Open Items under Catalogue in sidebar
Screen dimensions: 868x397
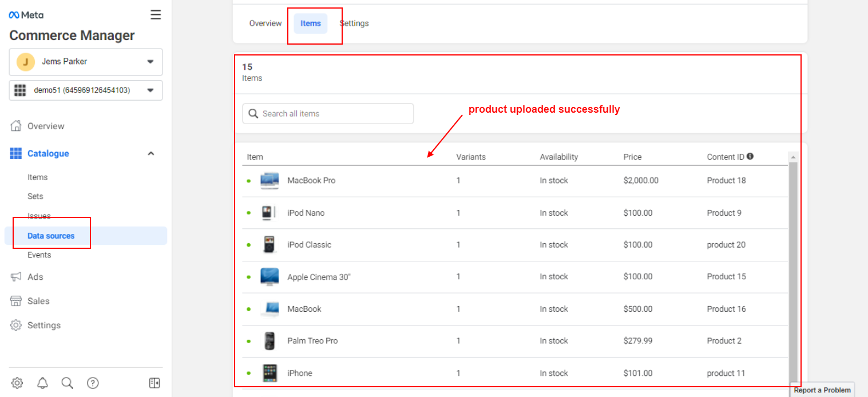tap(38, 177)
